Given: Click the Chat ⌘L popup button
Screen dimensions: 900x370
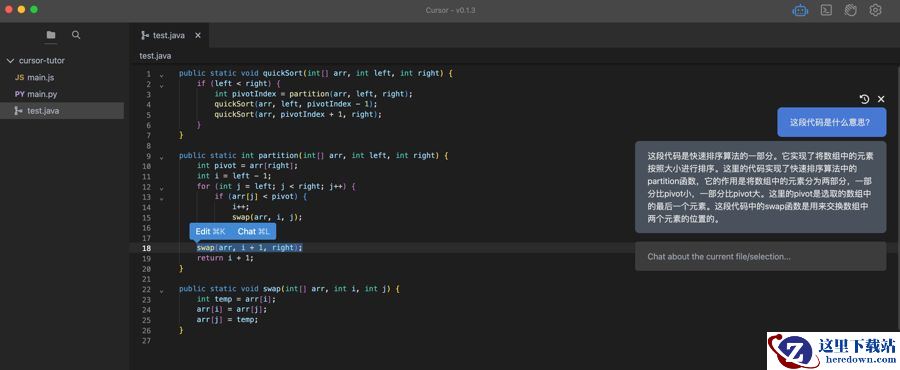Looking at the screenshot, I should pos(253,231).
